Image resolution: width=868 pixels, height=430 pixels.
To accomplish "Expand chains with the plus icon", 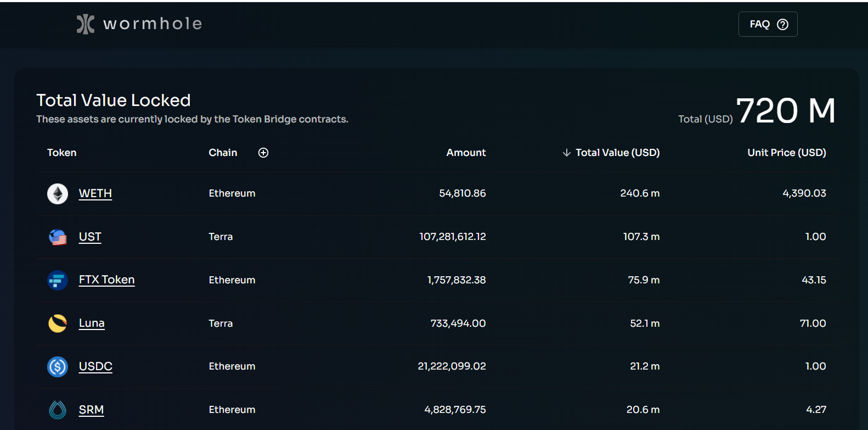I will click(x=263, y=153).
